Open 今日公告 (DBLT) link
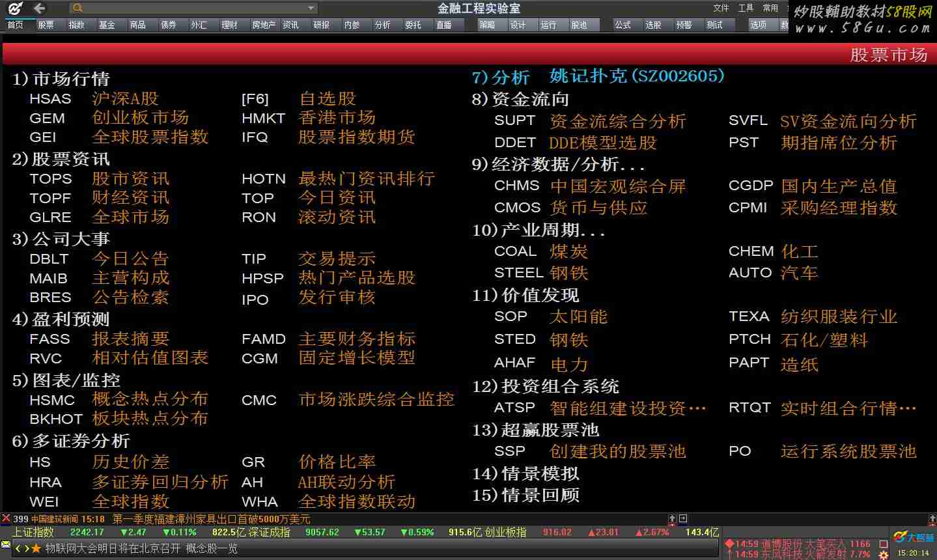This screenshot has width=937, height=560. (x=130, y=259)
